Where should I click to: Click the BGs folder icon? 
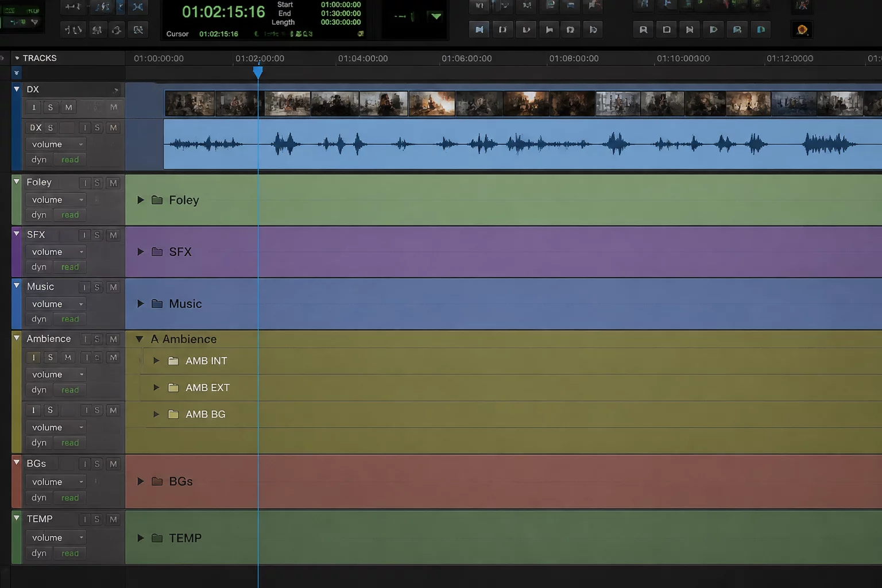[157, 481]
